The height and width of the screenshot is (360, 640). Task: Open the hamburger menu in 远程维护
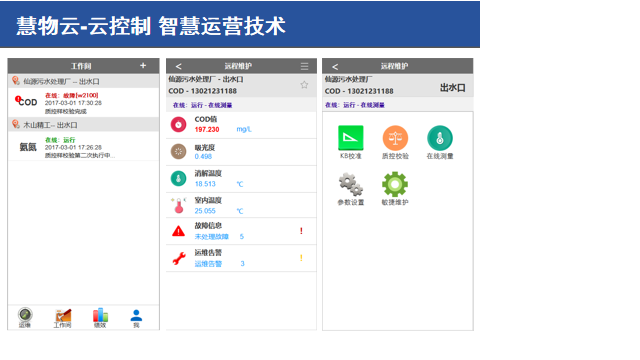(x=304, y=66)
